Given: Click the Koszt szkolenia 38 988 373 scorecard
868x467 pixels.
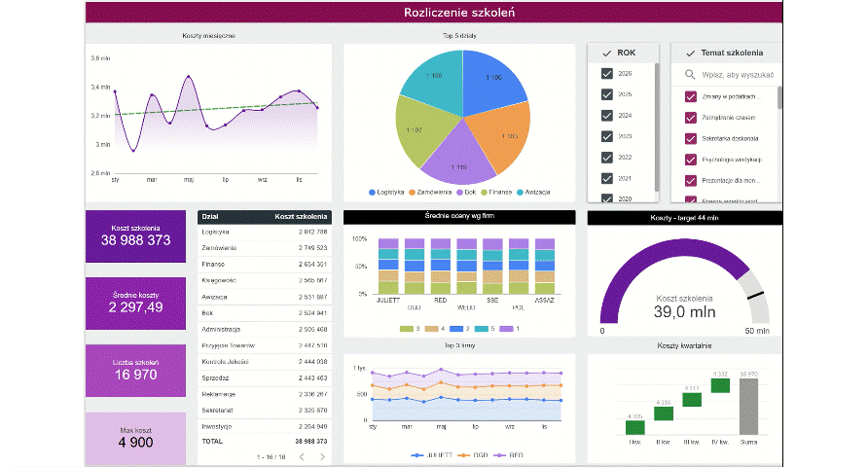Looking at the screenshot, I should coord(135,234).
